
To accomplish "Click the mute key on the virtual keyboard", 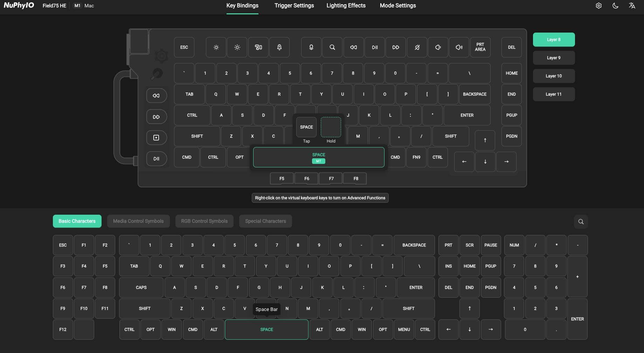I will click(417, 47).
